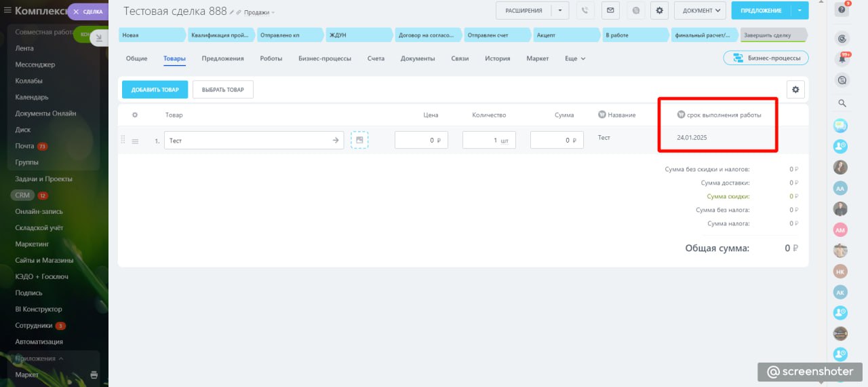The image size is (868, 387).
Task: Click the search magnifier in right panel
Action: point(842,103)
